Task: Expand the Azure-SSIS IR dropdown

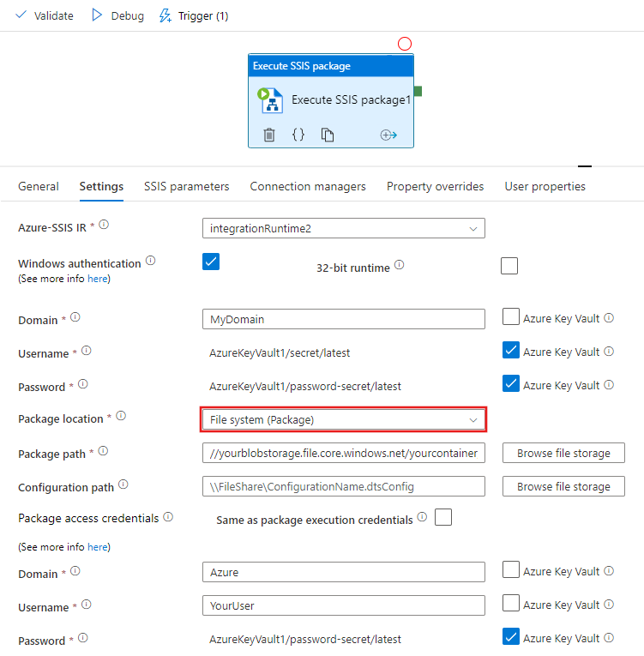Action: click(343, 228)
